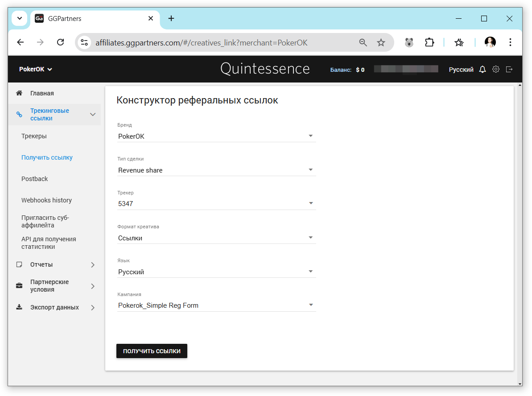Open the Трекер dropdown with 5347

tap(216, 204)
